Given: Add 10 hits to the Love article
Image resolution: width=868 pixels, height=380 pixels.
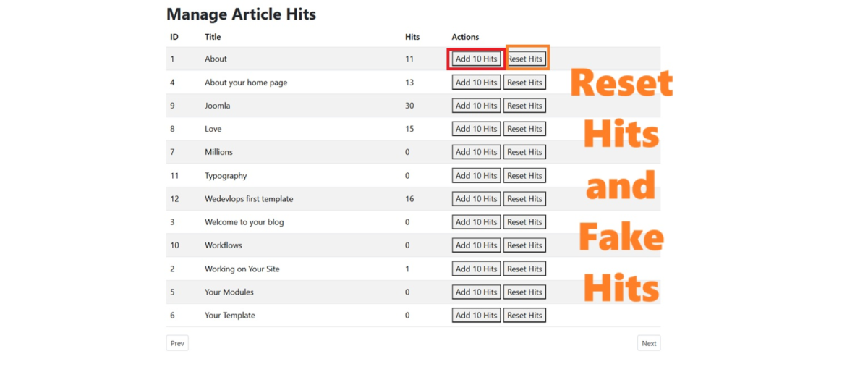Looking at the screenshot, I should tap(476, 129).
